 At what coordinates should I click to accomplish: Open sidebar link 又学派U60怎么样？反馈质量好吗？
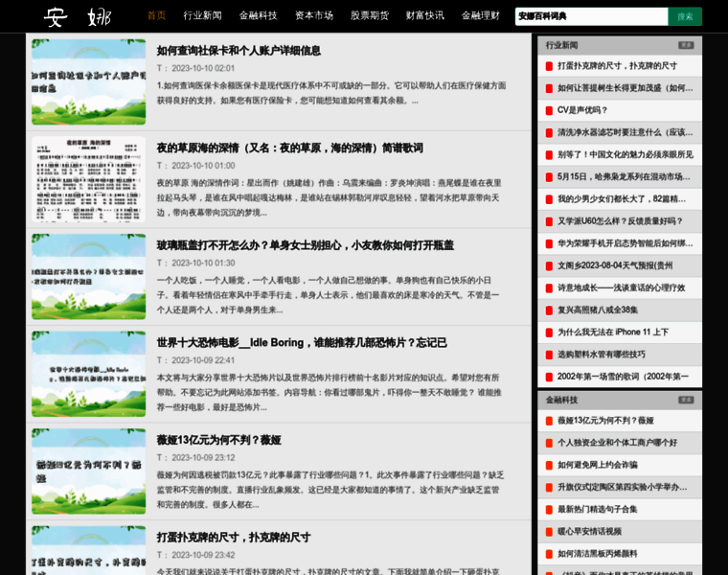pos(620,221)
